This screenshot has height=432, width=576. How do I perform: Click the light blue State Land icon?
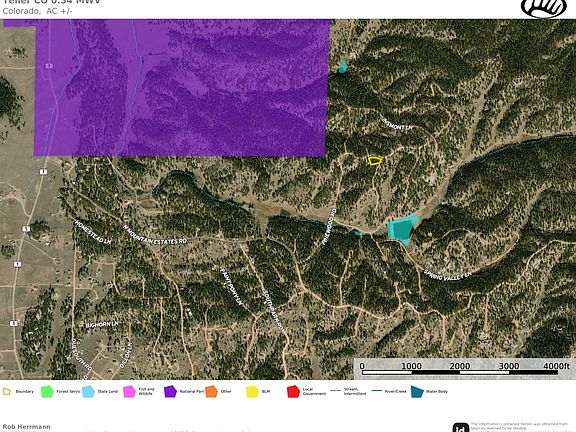coord(89,392)
